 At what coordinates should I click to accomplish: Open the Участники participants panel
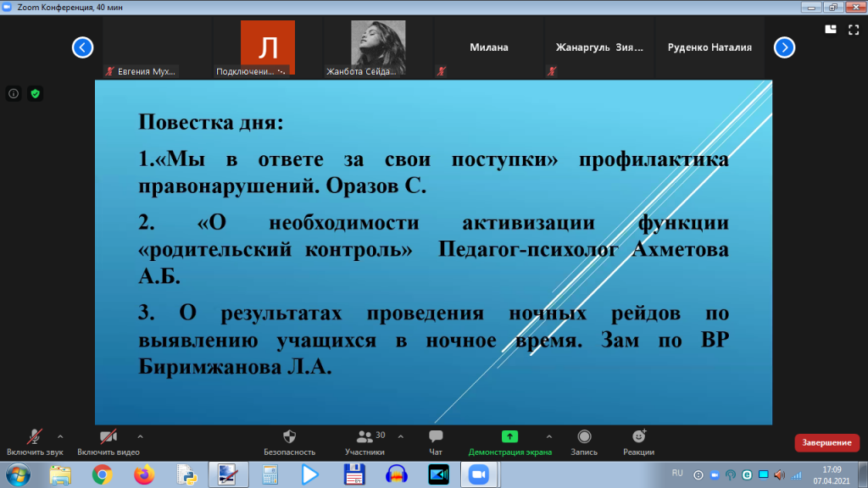click(x=364, y=442)
